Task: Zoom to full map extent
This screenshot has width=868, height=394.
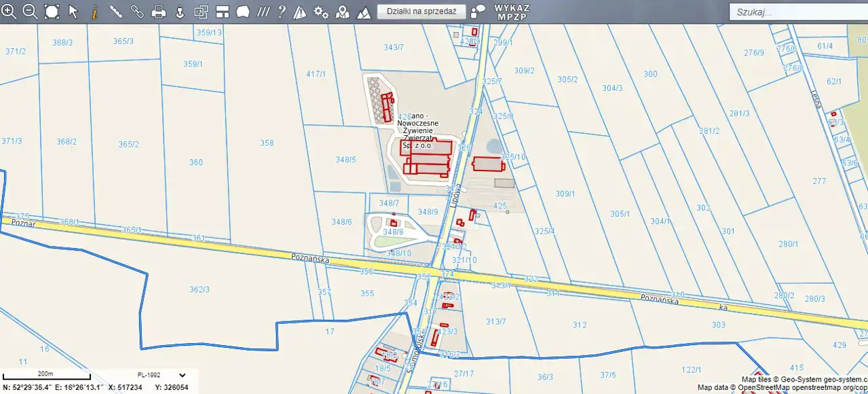Action: (x=52, y=12)
